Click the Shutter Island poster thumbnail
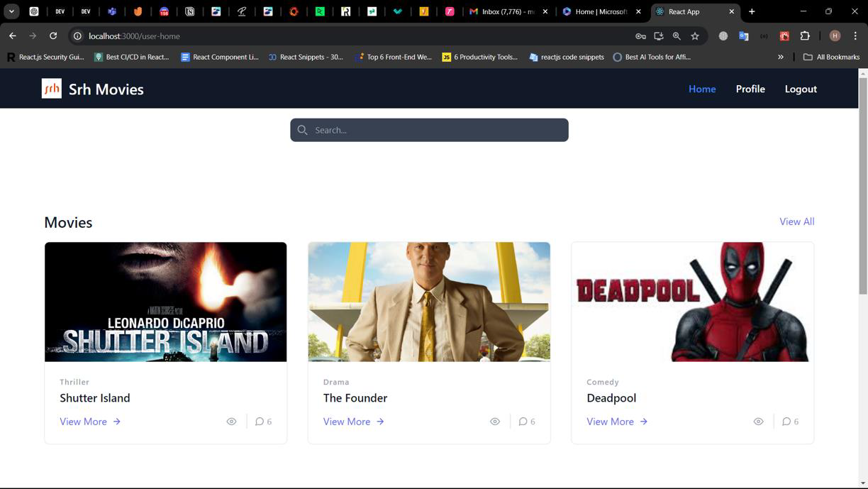The image size is (868, 489). tap(166, 302)
